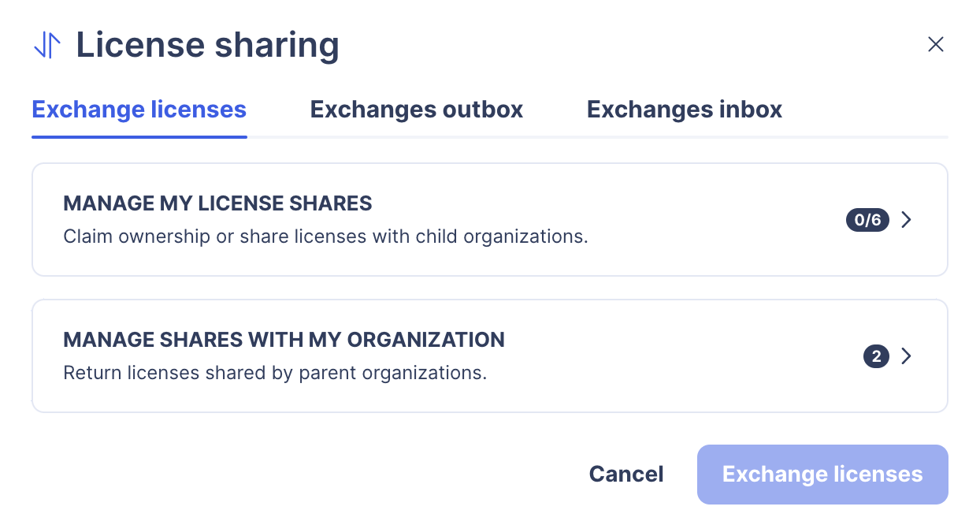Image resolution: width=980 pixels, height=525 pixels.
Task: Select the MANAGE MY LICENSE SHARES heading
Action: click(217, 203)
